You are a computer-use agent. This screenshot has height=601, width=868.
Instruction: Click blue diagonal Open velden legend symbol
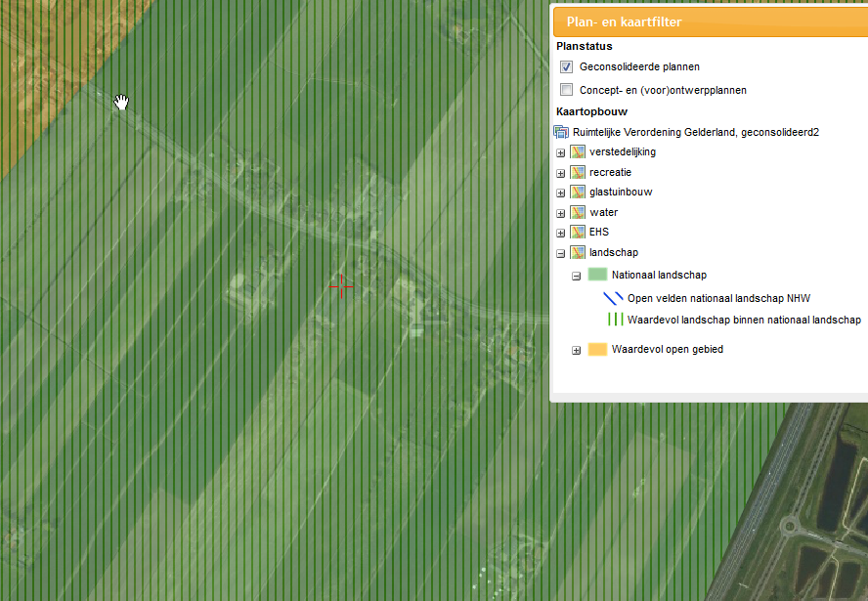pos(613,299)
